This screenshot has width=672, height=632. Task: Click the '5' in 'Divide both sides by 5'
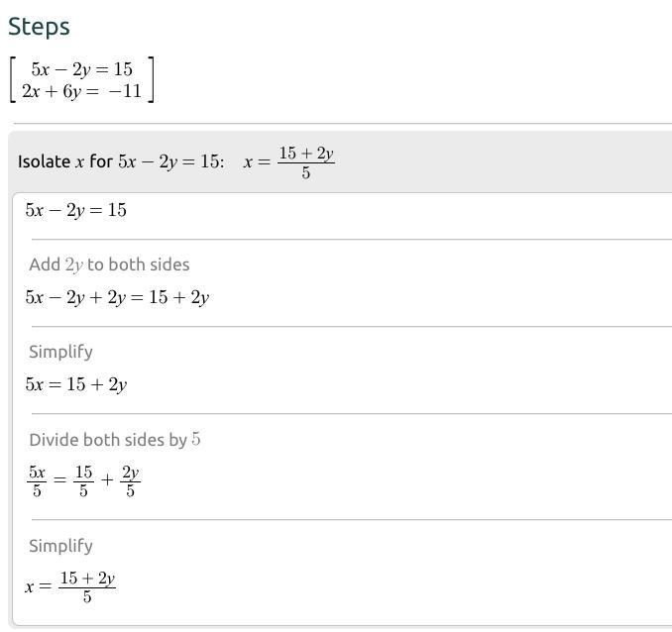click(196, 439)
